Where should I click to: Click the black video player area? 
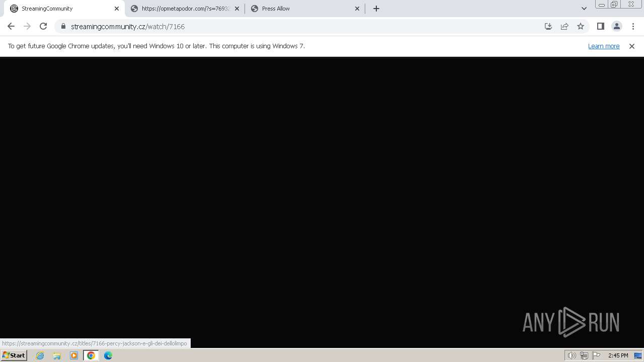(322, 202)
